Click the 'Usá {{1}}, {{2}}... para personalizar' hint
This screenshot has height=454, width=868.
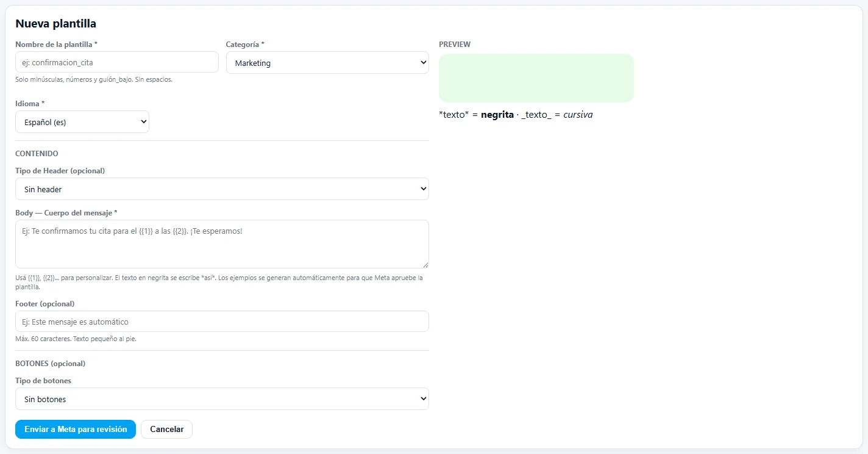click(x=219, y=282)
